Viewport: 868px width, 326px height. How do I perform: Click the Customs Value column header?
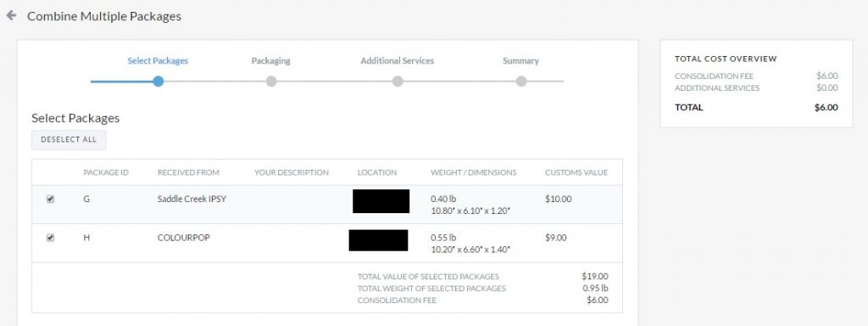click(576, 172)
